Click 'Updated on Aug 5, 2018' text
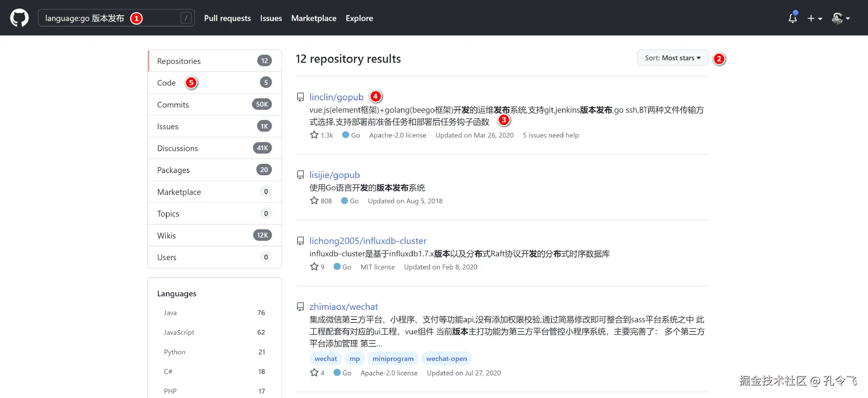868x398 pixels. pyautogui.click(x=405, y=201)
